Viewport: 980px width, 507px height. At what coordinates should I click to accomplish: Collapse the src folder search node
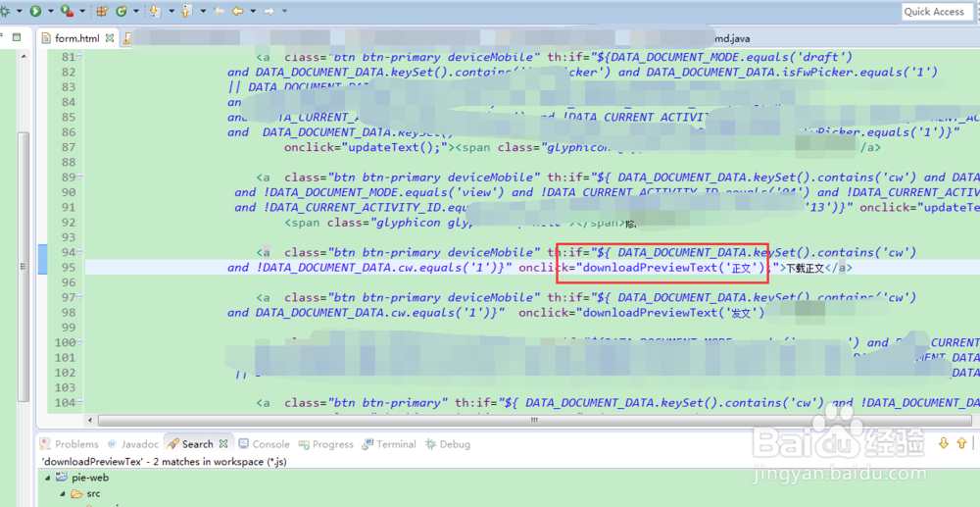(63, 494)
